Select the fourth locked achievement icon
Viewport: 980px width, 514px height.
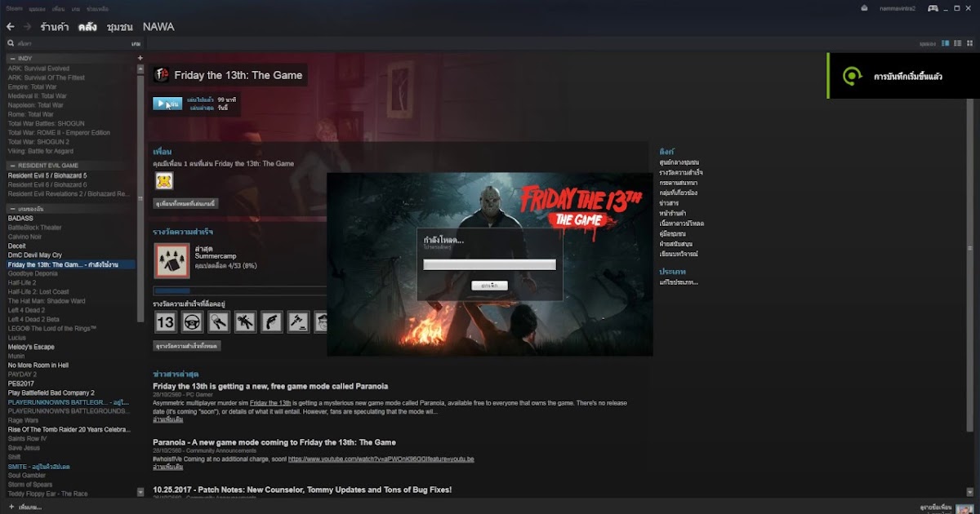tap(245, 322)
